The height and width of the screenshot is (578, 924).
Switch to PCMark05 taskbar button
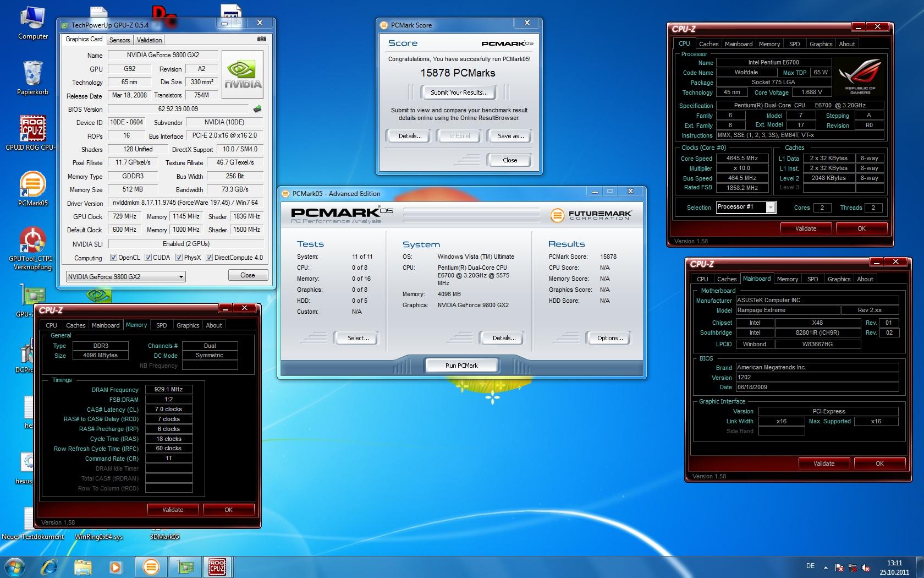point(151,566)
